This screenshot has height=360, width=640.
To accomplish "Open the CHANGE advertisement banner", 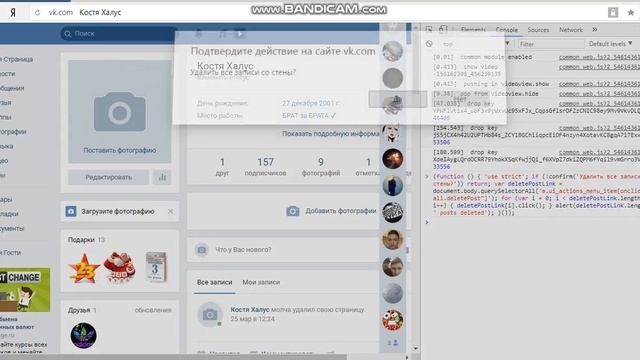I will [25, 290].
